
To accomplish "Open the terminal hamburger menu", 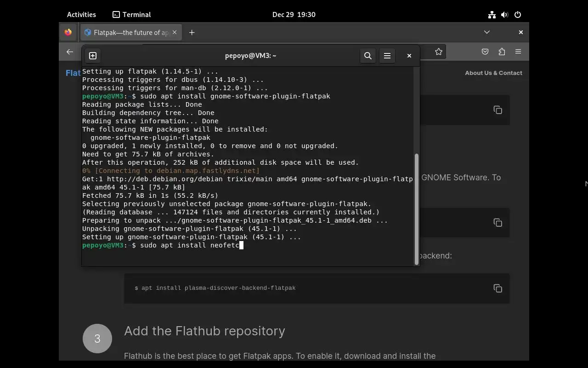I will pos(387,56).
